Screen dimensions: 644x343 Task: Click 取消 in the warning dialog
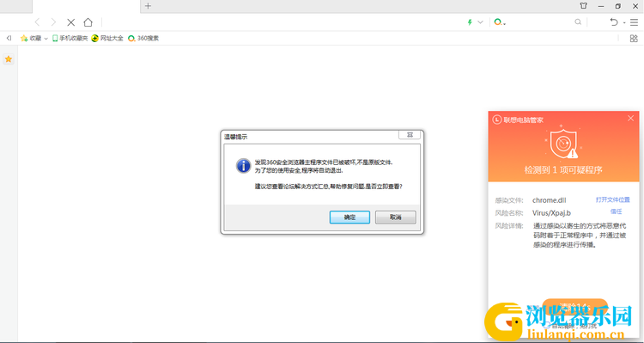[x=396, y=217]
